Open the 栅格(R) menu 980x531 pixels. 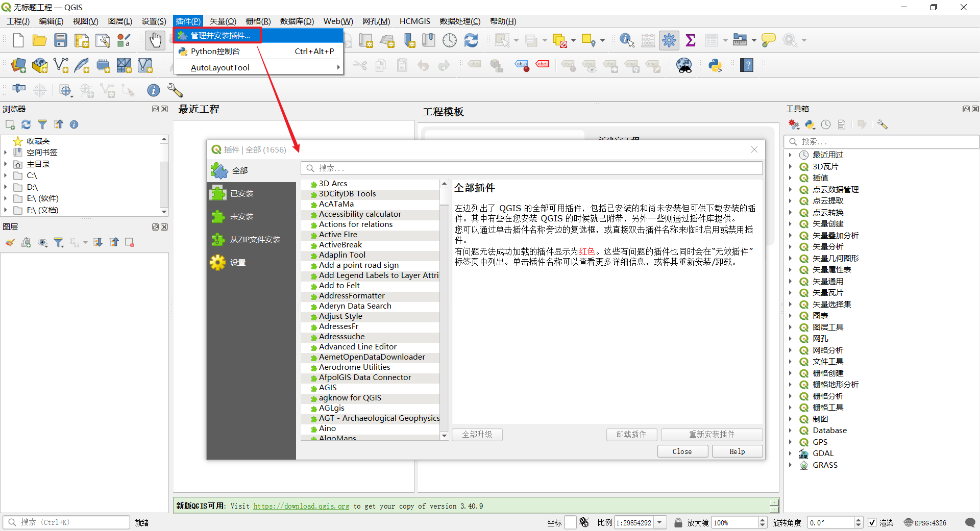coord(258,21)
